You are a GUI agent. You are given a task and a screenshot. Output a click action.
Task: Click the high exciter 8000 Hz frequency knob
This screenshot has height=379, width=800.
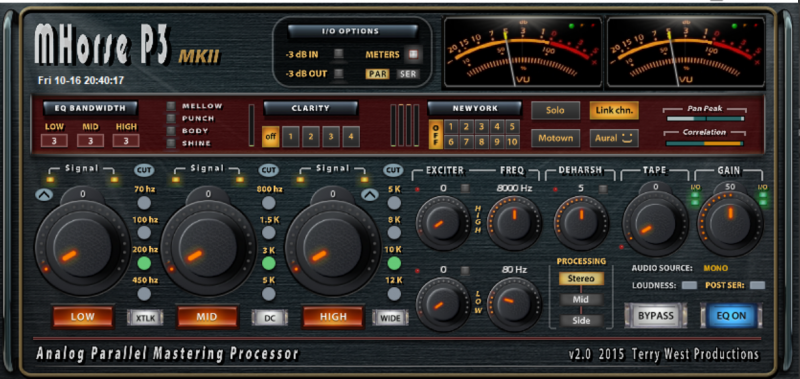pos(514,222)
